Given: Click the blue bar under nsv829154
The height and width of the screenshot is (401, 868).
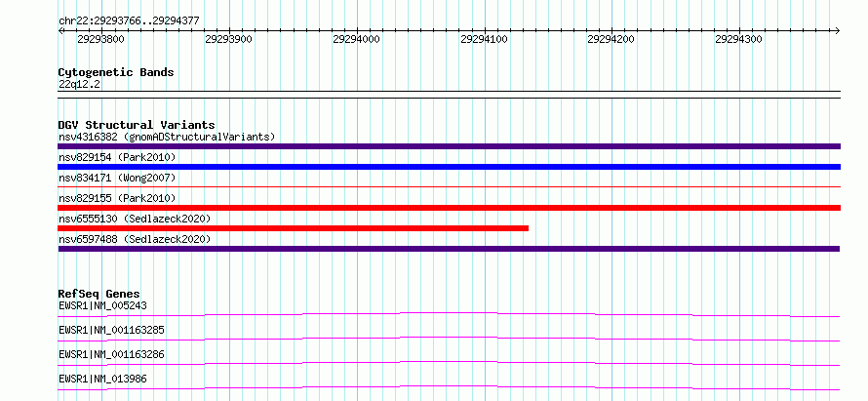Looking at the screenshot, I should click(x=449, y=167).
